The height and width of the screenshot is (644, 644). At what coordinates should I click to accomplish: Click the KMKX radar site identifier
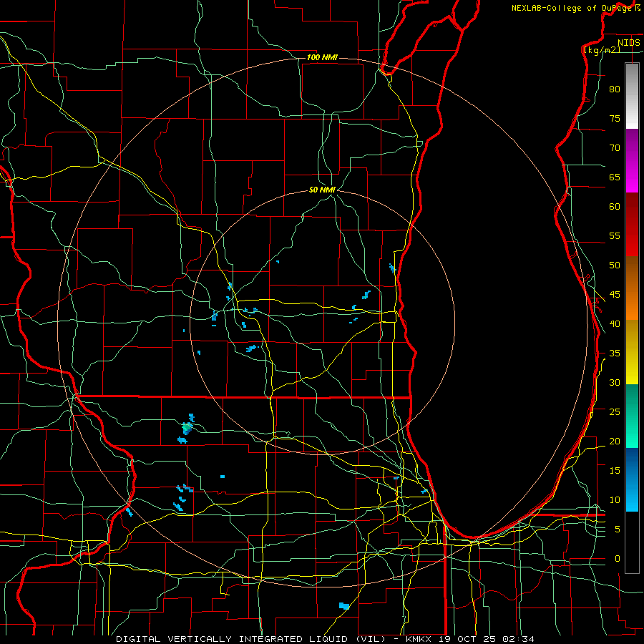(420, 639)
